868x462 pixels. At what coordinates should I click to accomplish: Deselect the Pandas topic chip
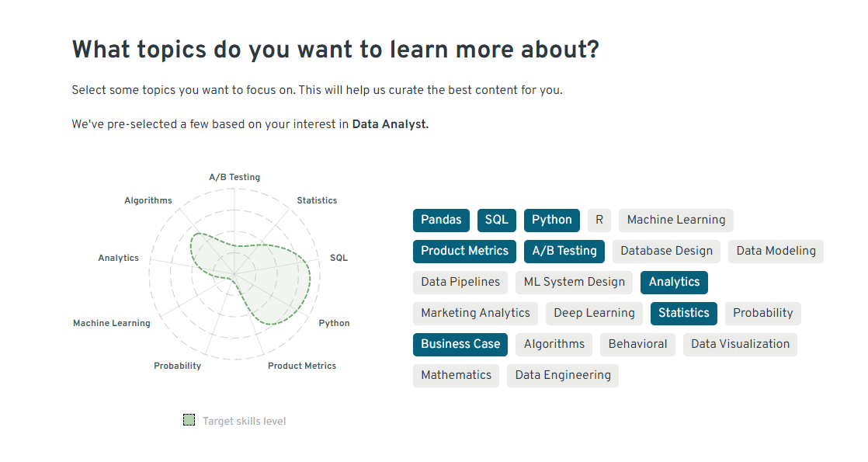[441, 220]
